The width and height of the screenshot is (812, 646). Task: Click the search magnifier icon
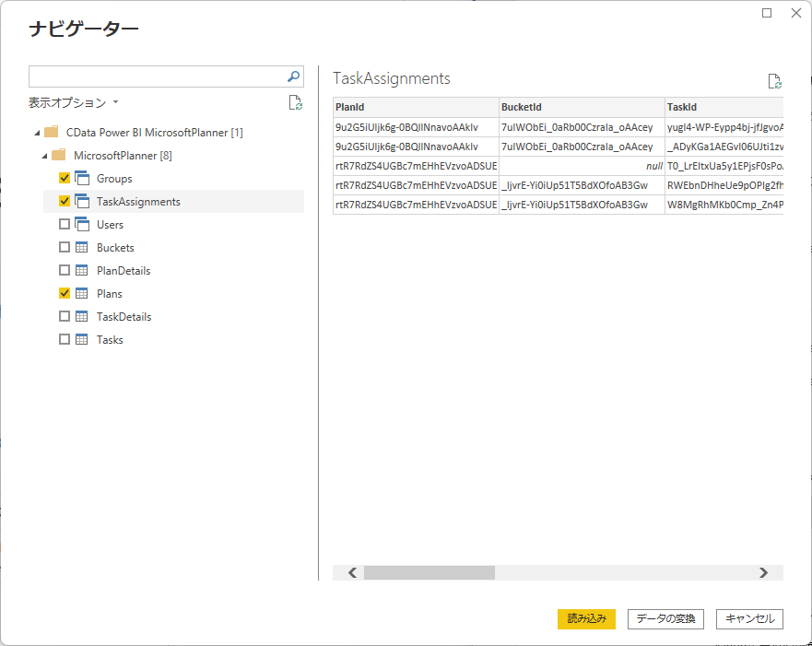[293, 76]
